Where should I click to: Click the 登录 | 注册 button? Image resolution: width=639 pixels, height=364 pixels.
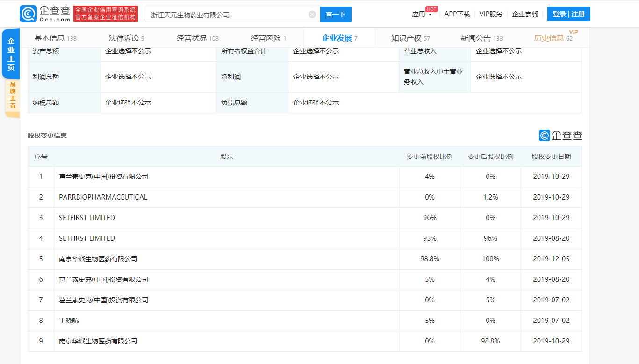568,14
